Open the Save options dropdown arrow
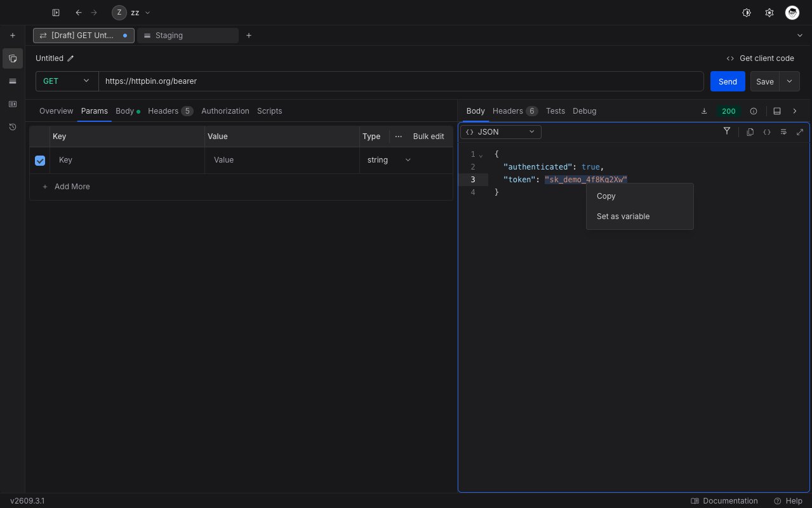This screenshot has height=508, width=812. 790,81
